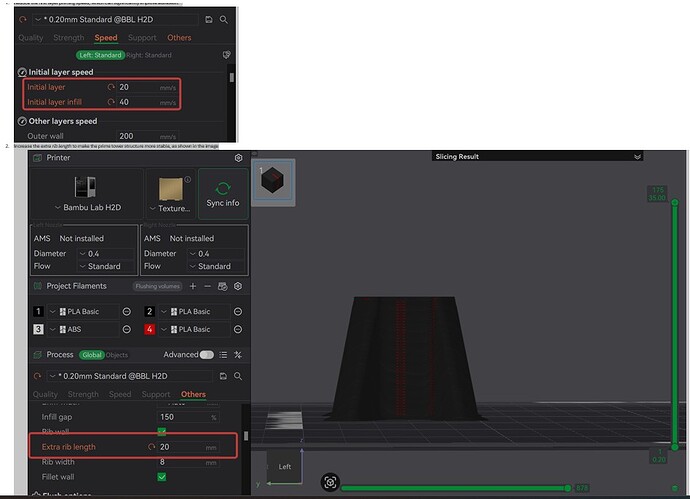Image resolution: width=690 pixels, height=499 pixels.
Task: Open the Project Filaments settings gear
Action: click(x=238, y=286)
